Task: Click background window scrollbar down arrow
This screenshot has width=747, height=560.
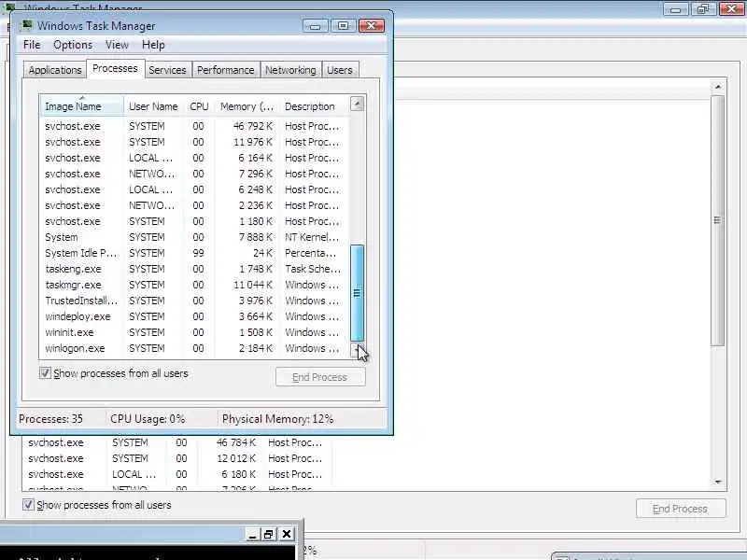Action: point(718,482)
